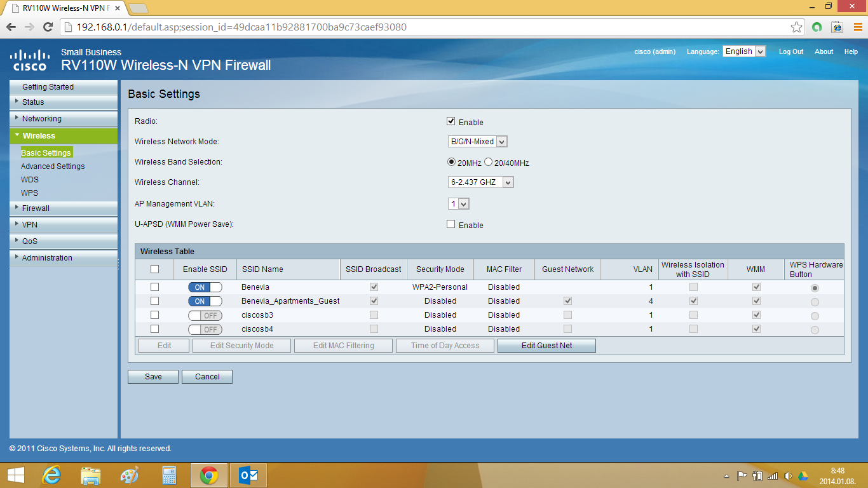Screen dimensions: 868x488
Task: Click the battery power tray icon
Action: click(x=757, y=476)
